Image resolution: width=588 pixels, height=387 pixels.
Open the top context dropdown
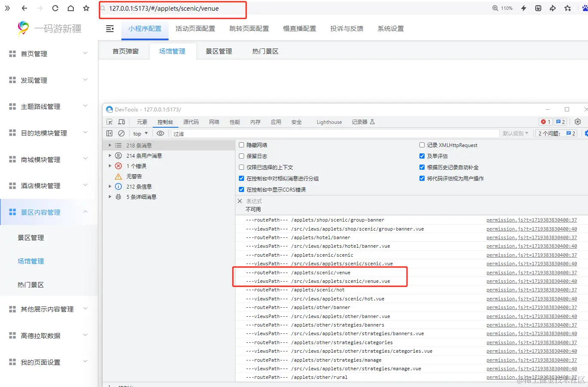coord(140,133)
